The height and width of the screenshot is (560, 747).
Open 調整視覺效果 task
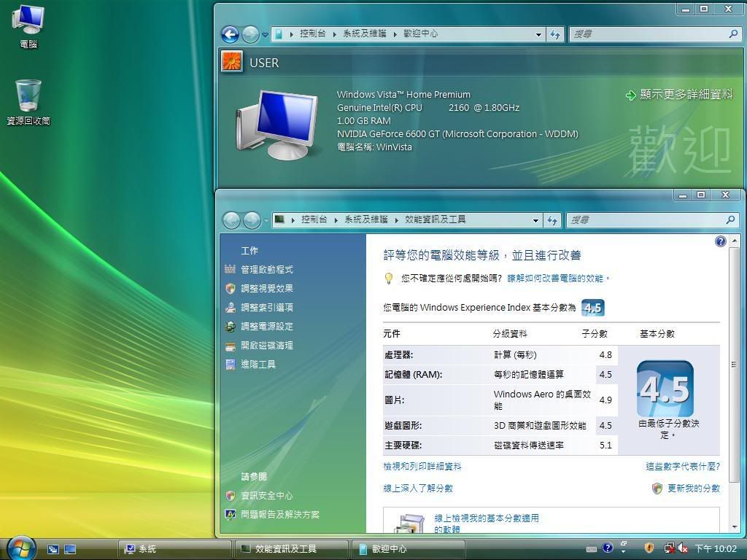click(267, 289)
